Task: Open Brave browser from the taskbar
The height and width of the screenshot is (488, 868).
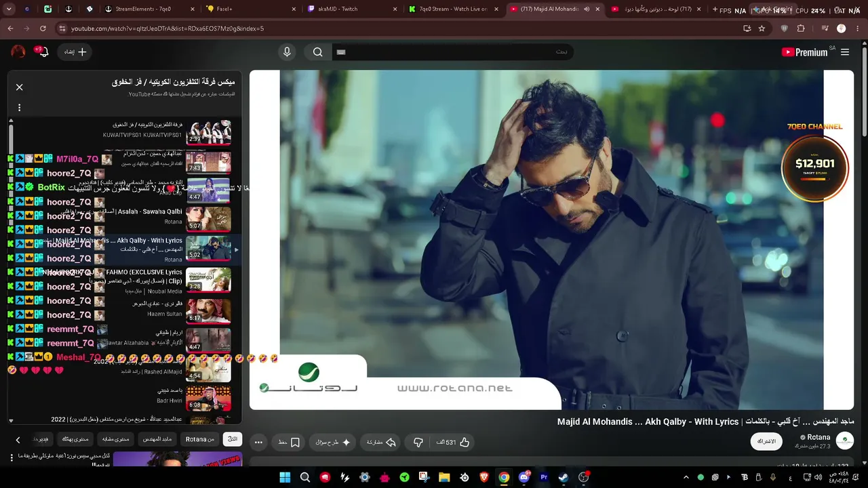Action: [x=484, y=477]
